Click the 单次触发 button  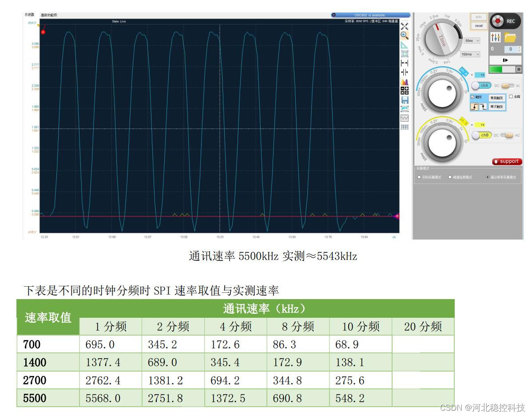click(497, 107)
